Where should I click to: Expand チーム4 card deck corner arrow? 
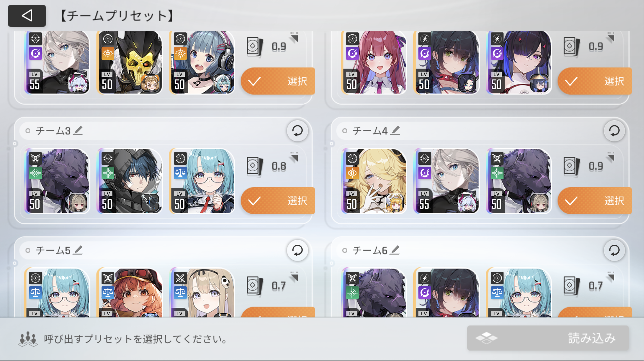[x=611, y=157]
